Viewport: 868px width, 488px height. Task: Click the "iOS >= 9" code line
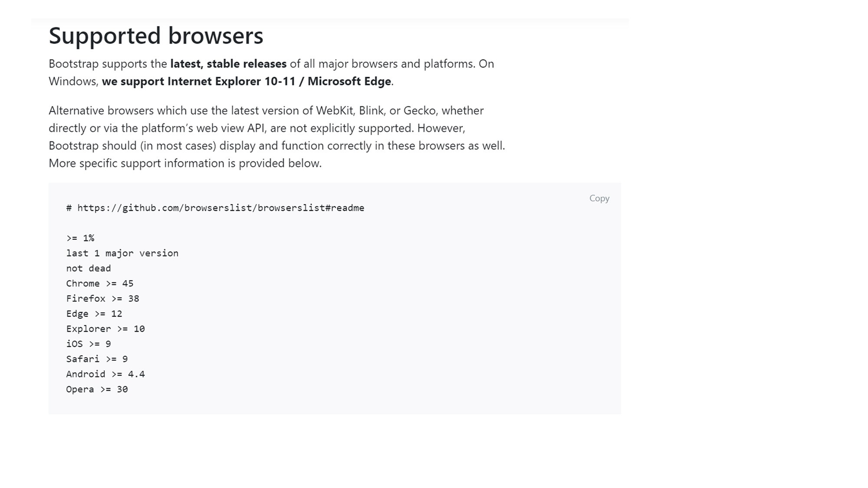point(89,344)
